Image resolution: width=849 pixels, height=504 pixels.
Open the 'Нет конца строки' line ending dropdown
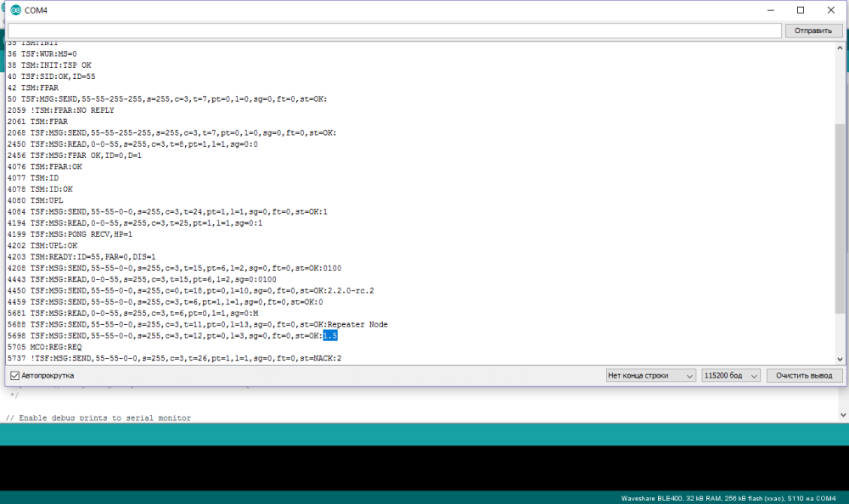pos(650,375)
